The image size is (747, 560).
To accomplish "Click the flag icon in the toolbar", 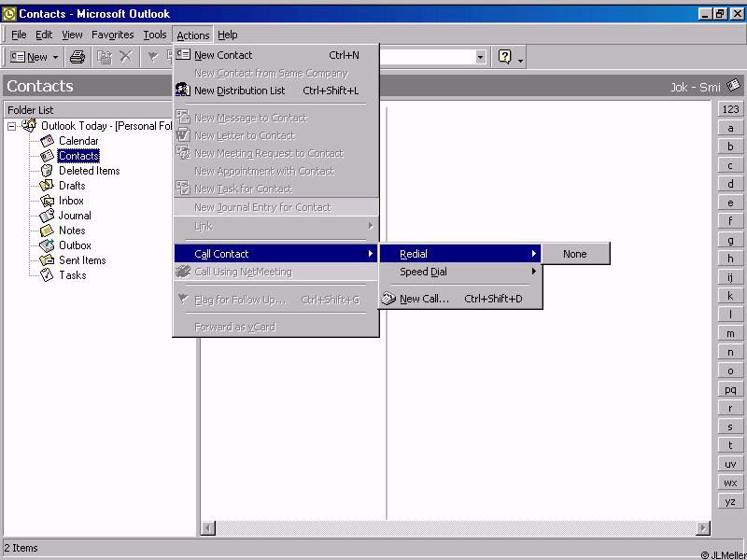I will pyautogui.click(x=152, y=57).
